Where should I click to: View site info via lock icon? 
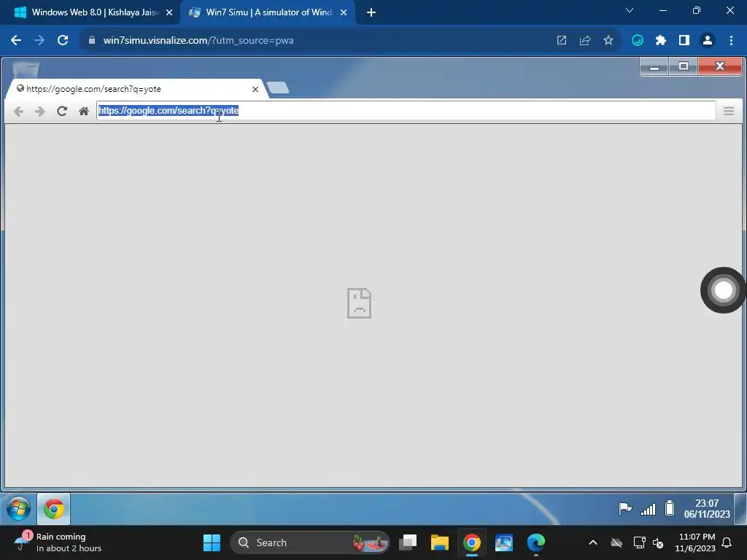92,41
